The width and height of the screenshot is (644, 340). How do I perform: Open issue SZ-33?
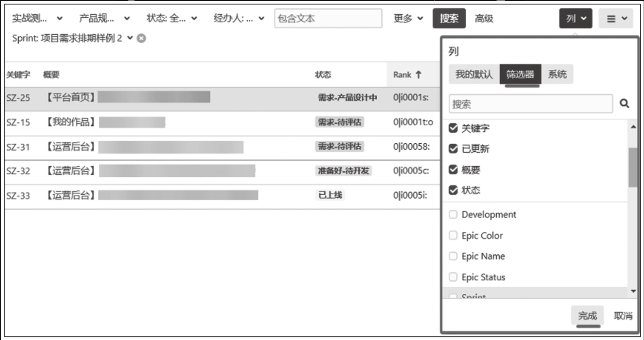18,196
